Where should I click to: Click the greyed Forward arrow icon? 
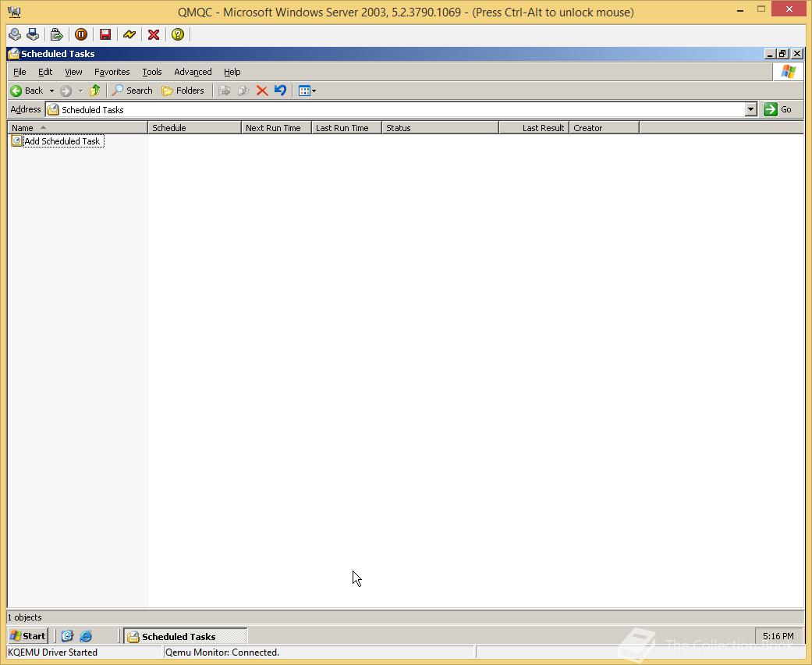coord(66,91)
